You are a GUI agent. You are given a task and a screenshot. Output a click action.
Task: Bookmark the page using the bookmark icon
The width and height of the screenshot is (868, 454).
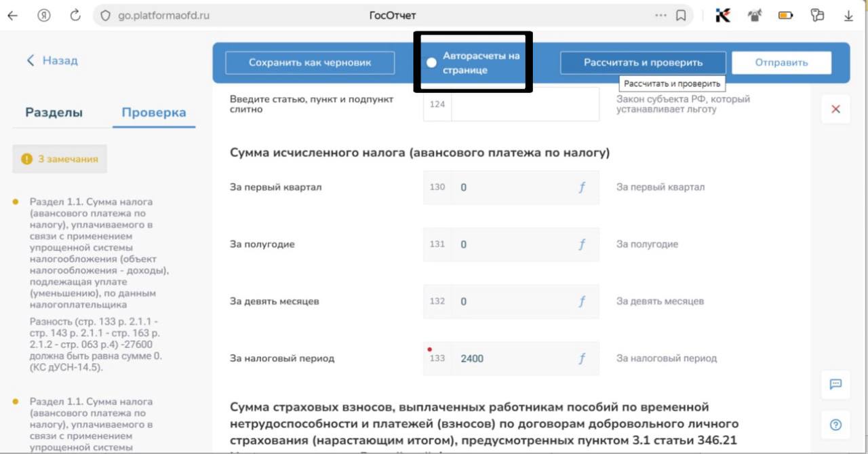pos(681,16)
